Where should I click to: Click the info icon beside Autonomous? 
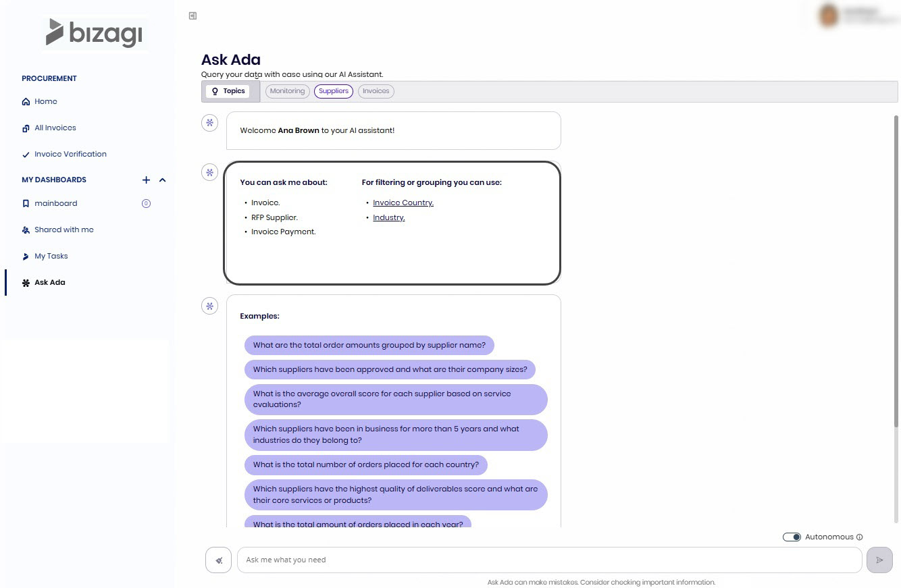tap(860, 537)
